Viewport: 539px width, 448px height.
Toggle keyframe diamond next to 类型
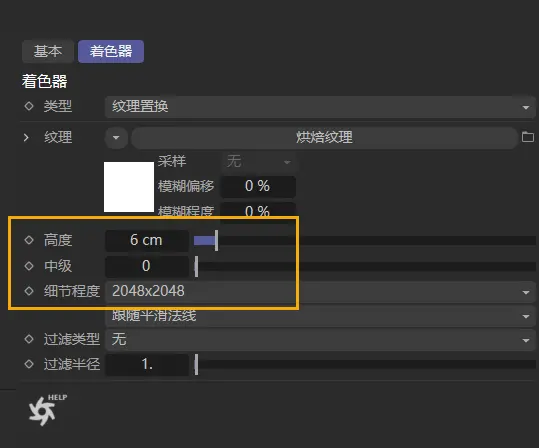tap(29, 106)
